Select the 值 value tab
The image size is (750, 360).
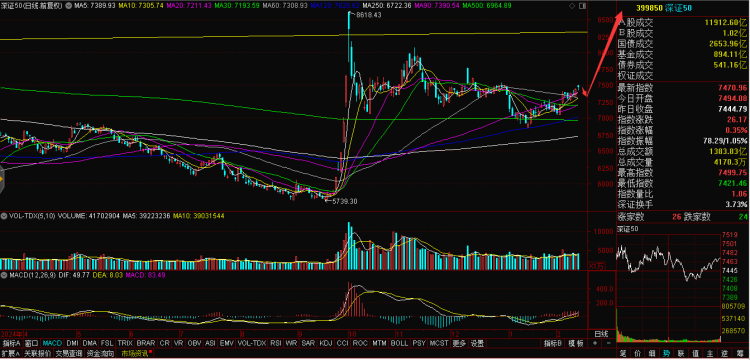pyautogui.click(x=696, y=354)
